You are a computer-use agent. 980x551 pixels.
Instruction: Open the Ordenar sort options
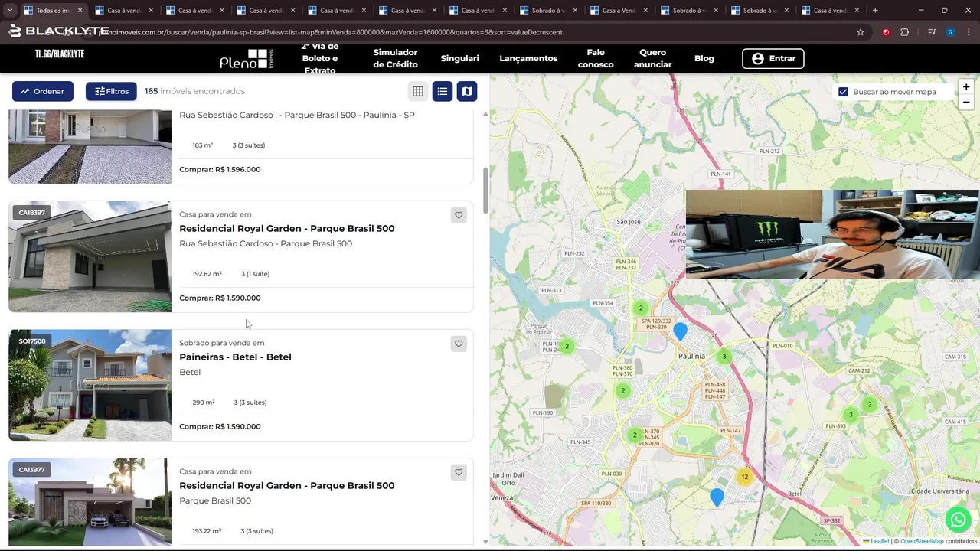point(43,91)
